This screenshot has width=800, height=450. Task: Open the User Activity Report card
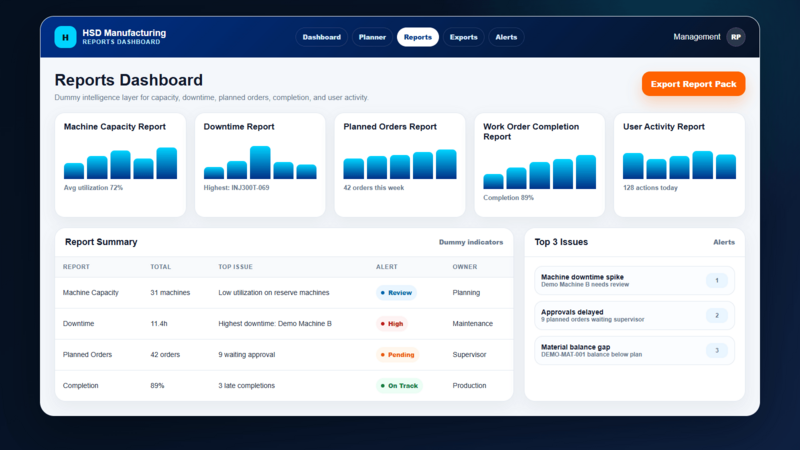pyautogui.click(x=680, y=165)
